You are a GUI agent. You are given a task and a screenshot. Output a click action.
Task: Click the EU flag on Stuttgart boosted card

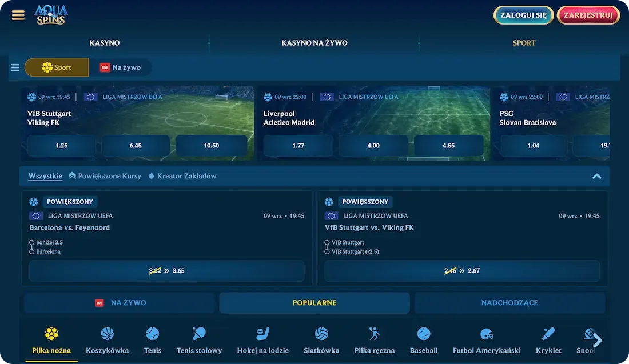point(331,216)
